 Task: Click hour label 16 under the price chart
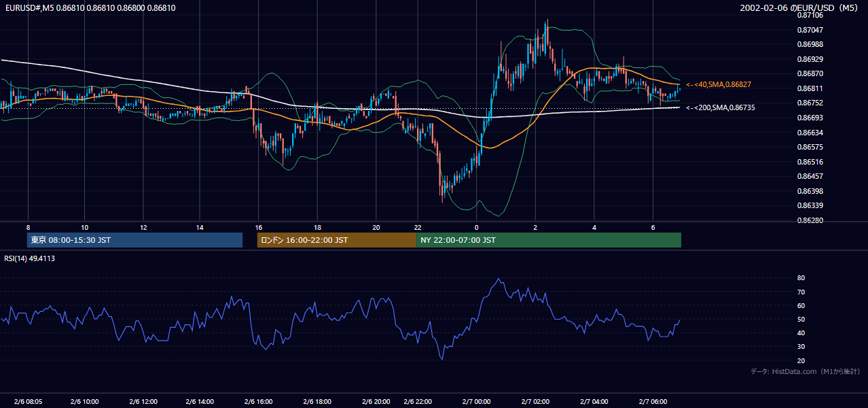(x=259, y=227)
